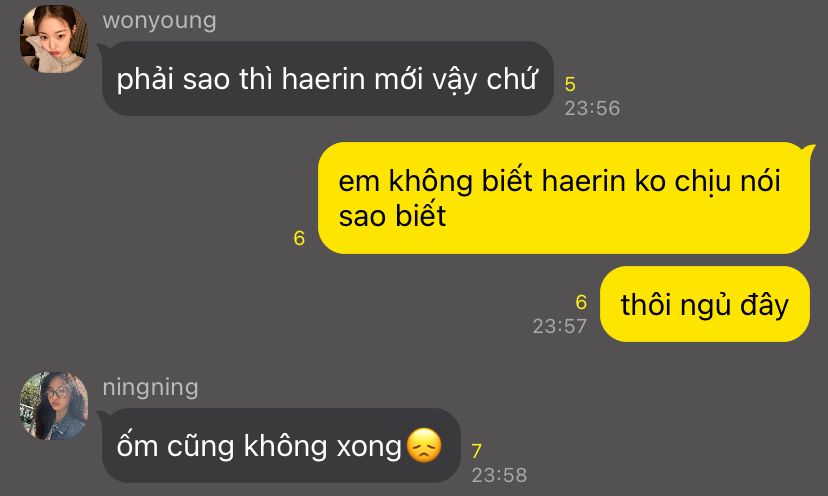Click unread count 6 beside long yellow message

click(299, 238)
